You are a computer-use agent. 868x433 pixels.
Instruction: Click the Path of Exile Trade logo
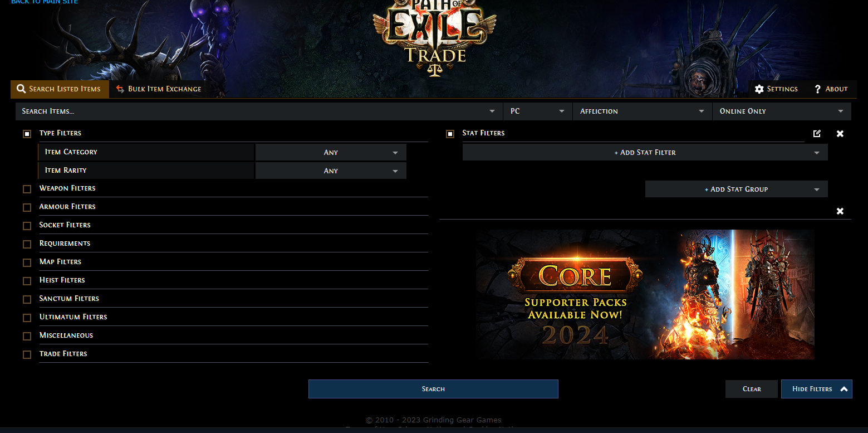point(434,38)
